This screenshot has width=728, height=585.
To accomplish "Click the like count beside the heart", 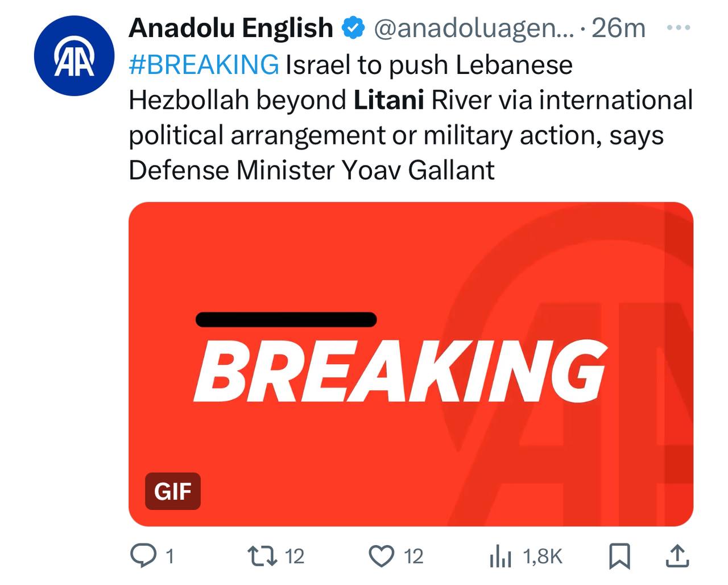I will pos(413,556).
